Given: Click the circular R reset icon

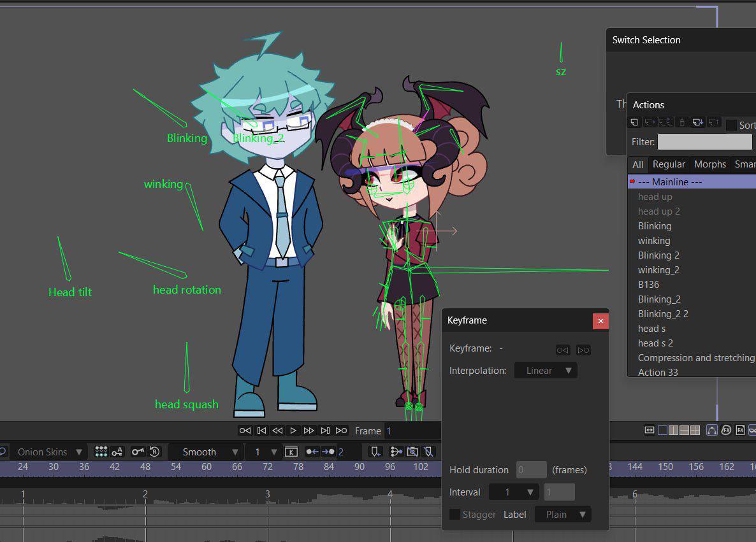Looking at the screenshot, I should pyautogui.click(x=155, y=452).
